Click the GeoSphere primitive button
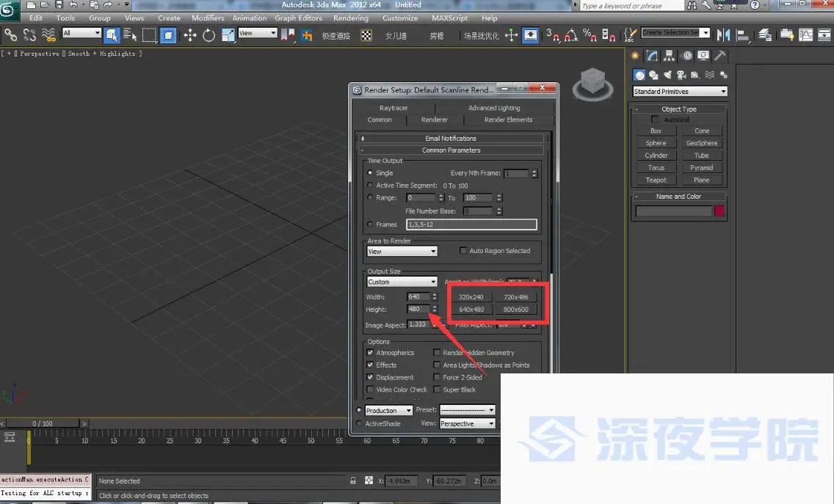Screen dimensions: 834x504 [702, 143]
